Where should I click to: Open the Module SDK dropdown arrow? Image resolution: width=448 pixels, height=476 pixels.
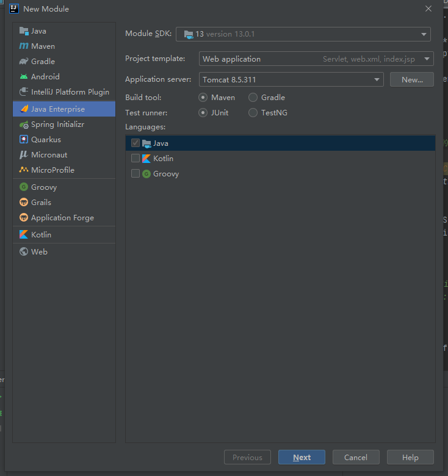(424, 34)
